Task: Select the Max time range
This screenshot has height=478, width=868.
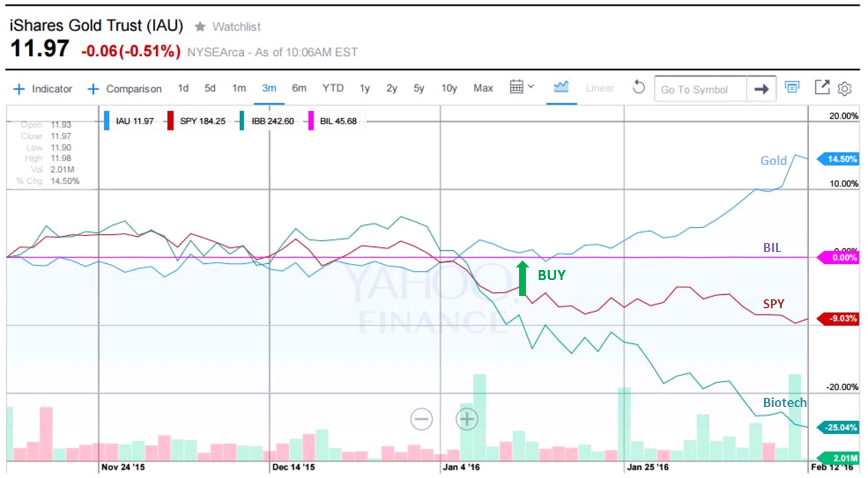Action: [483, 88]
